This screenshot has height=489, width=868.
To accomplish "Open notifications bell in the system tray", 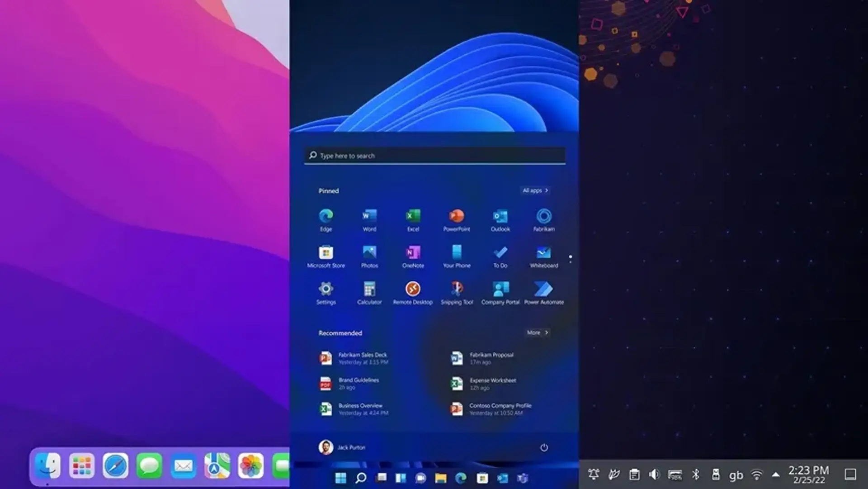I will pos(594,475).
